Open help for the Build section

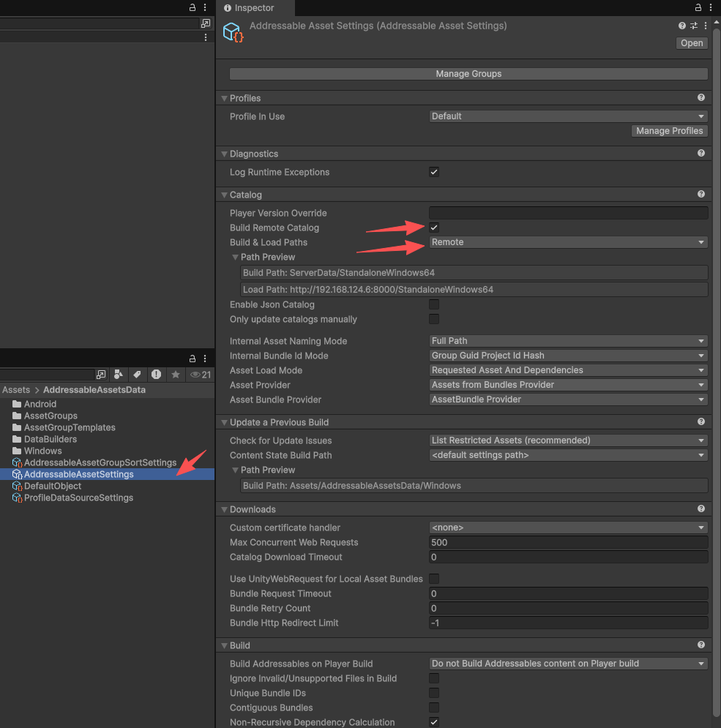tap(701, 645)
